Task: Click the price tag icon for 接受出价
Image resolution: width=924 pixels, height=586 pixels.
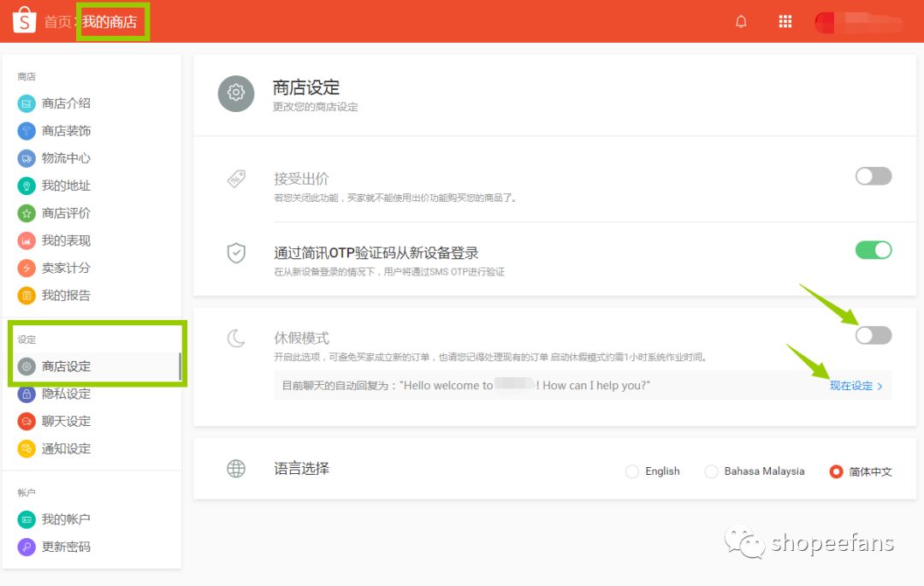Action: tap(236, 179)
